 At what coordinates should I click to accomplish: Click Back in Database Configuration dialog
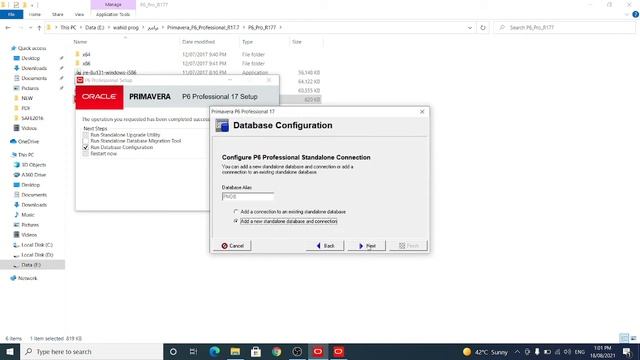pos(325,246)
